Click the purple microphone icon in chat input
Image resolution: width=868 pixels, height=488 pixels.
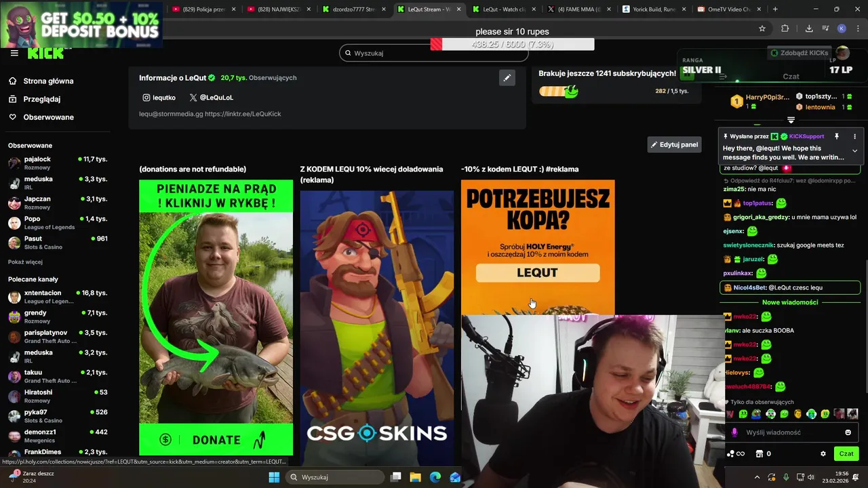click(x=734, y=432)
